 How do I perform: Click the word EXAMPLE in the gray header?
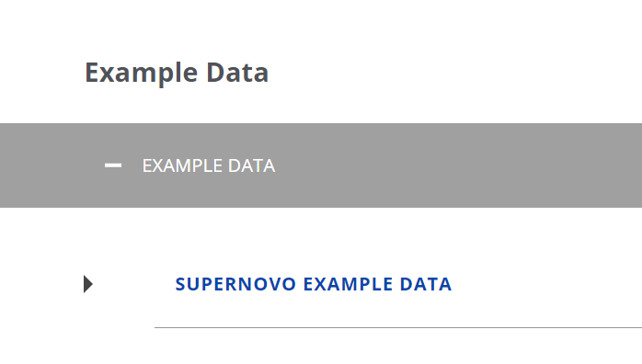[182, 165]
